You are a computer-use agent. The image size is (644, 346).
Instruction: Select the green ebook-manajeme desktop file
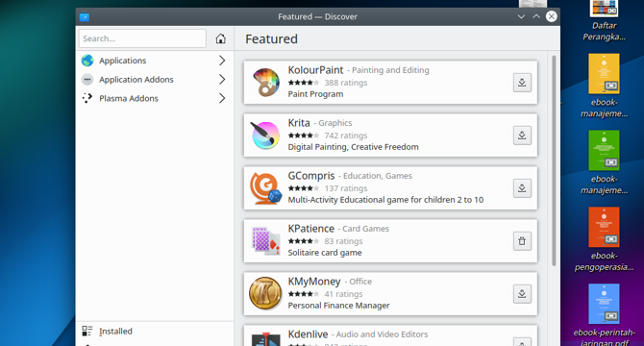tap(605, 162)
